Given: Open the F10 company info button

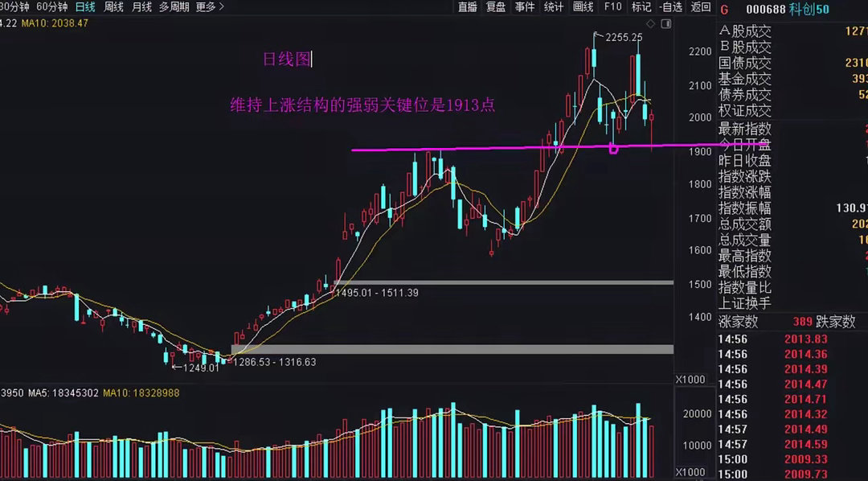Looking at the screenshot, I should (x=612, y=7).
